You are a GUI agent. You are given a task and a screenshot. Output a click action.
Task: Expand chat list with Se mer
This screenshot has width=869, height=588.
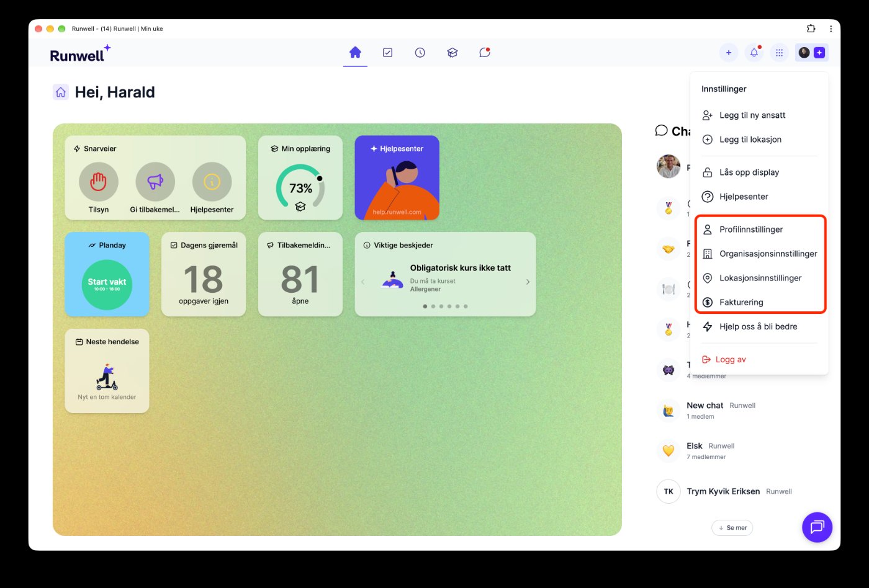(732, 528)
